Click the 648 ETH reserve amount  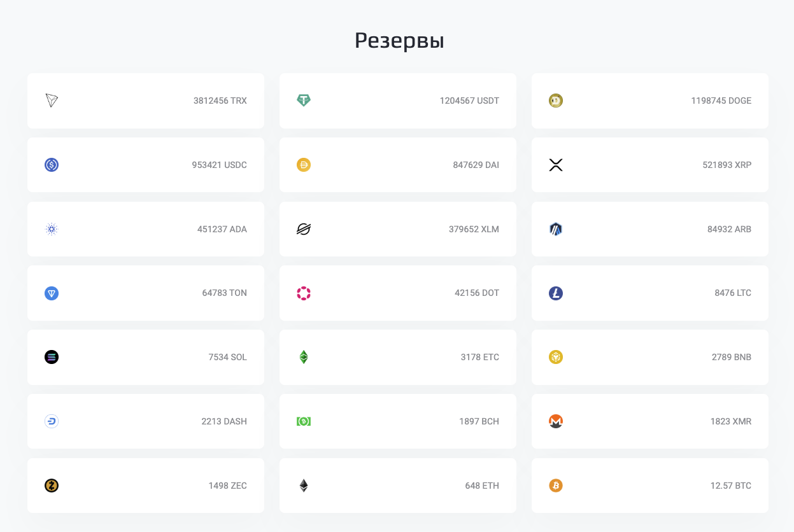tap(482, 486)
